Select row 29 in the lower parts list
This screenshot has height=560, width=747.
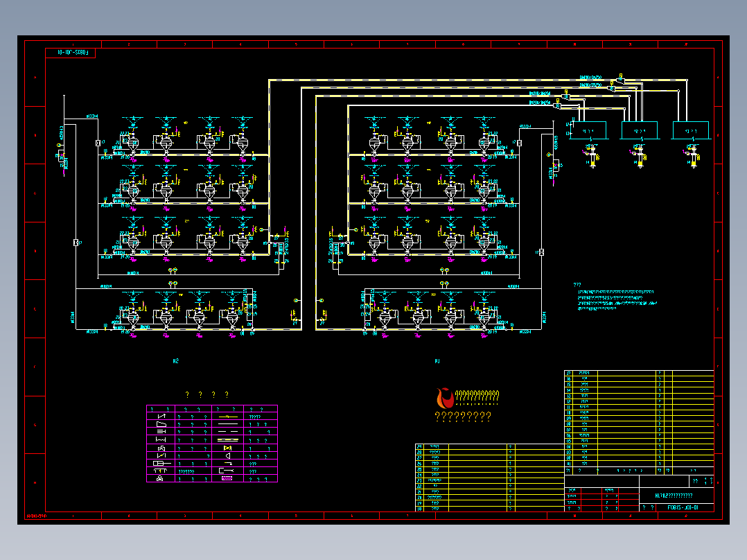[x=490, y=446]
